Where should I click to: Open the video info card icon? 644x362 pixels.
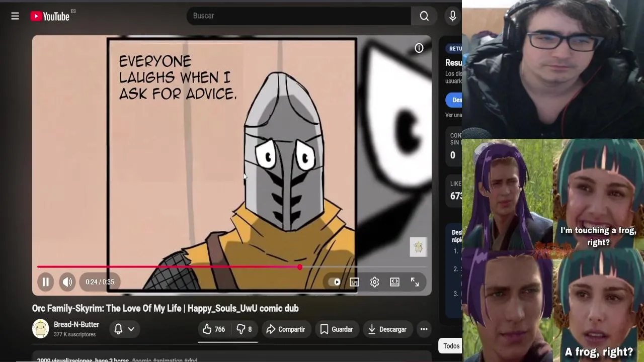419,48
